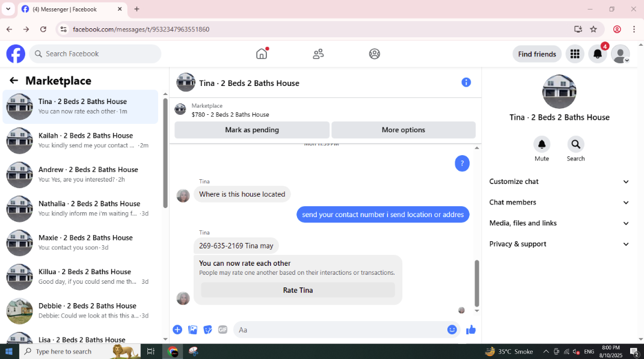The height and width of the screenshot is (359, 644).
Task: Go back with the Marketplace back arrow
Action: [14, 81]
